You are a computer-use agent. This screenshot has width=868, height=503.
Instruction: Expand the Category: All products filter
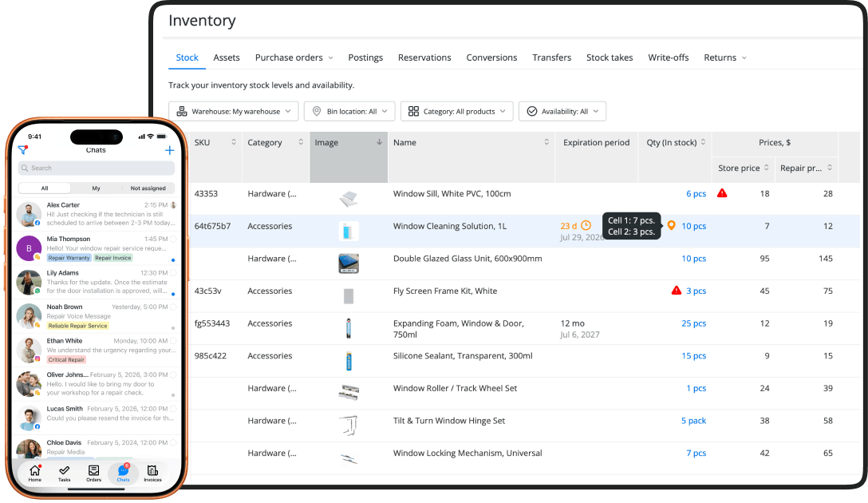pos(457,111)
